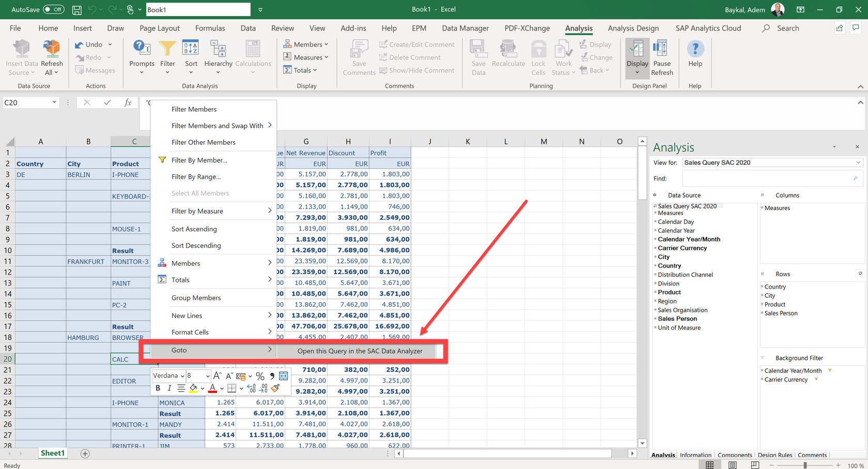This screenshot has height=469, width=868.
Task: Click the Increase Font Size icon
Action: pyautogui.click(x=218, y=376)
